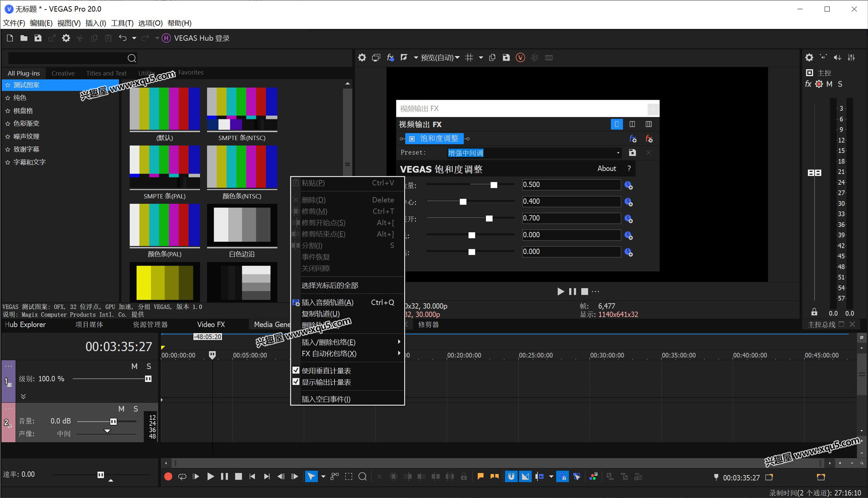Click the record button in transport bar
This screenshot has height=498, width=868.
[168, 477]
